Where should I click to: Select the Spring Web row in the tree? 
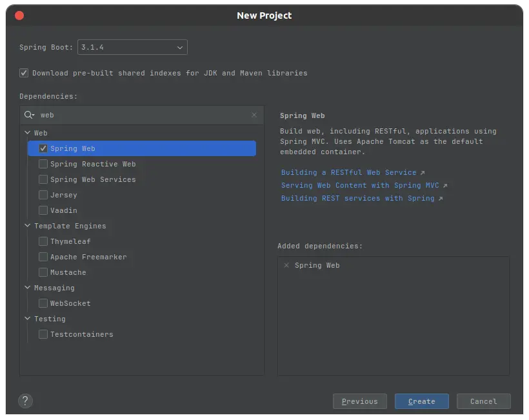[x=142, y=148]
